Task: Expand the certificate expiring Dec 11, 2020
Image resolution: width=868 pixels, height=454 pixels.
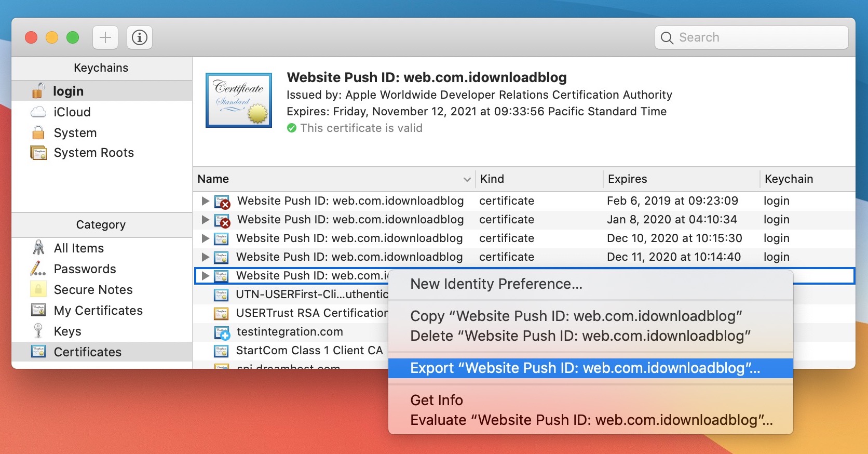Action: 205,257
